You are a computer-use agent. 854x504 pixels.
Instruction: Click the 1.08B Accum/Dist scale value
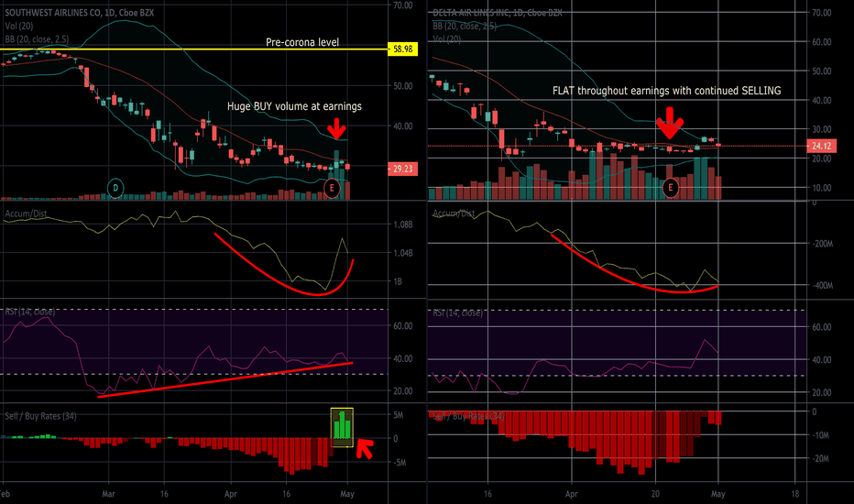pos(403,225)
